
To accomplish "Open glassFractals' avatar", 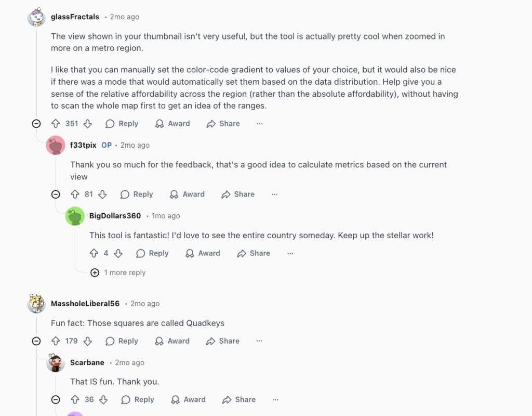I will point(36,17).
